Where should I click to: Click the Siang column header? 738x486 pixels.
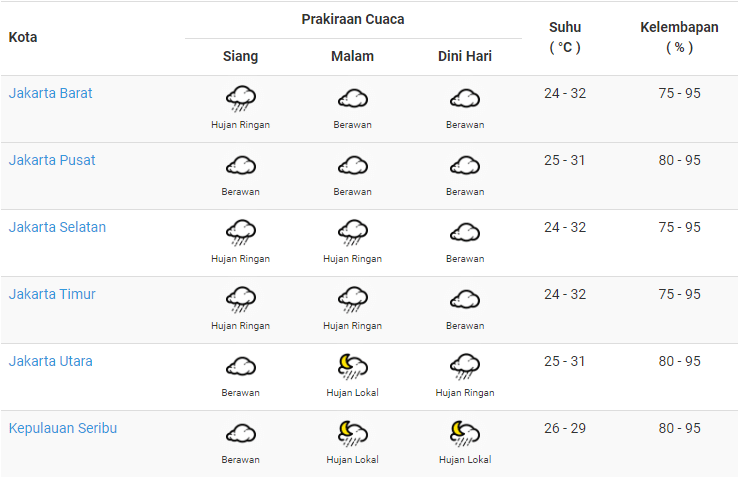(x=240, y=56)
